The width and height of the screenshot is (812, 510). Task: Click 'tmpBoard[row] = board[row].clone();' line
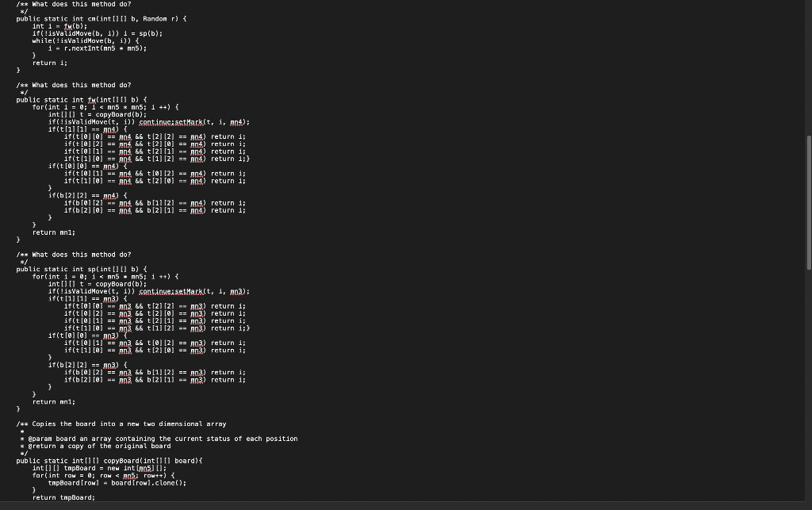[117, 482]
